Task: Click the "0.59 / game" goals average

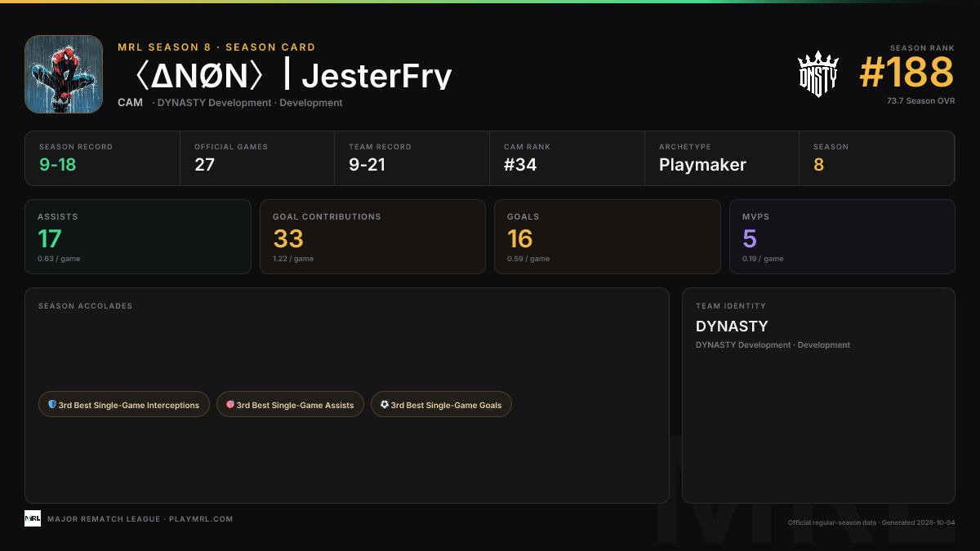Action: [528, 259]
